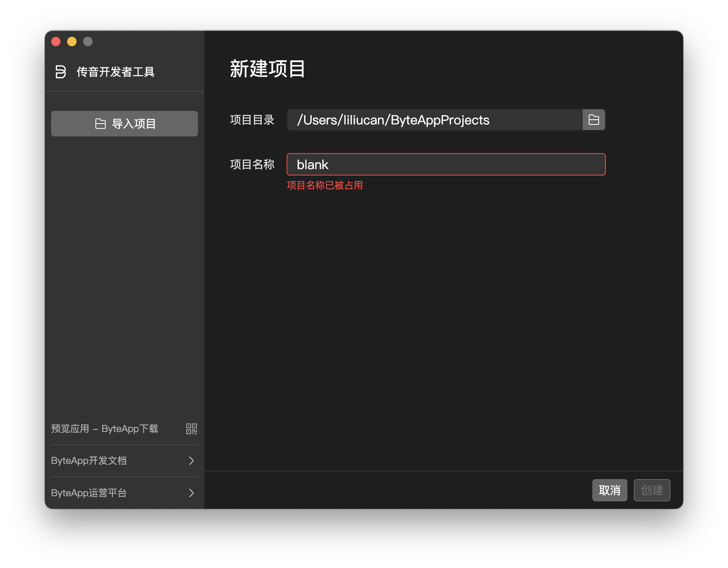Close the window with red button
This screenshot has height=568, width=728.
[56, 41]
